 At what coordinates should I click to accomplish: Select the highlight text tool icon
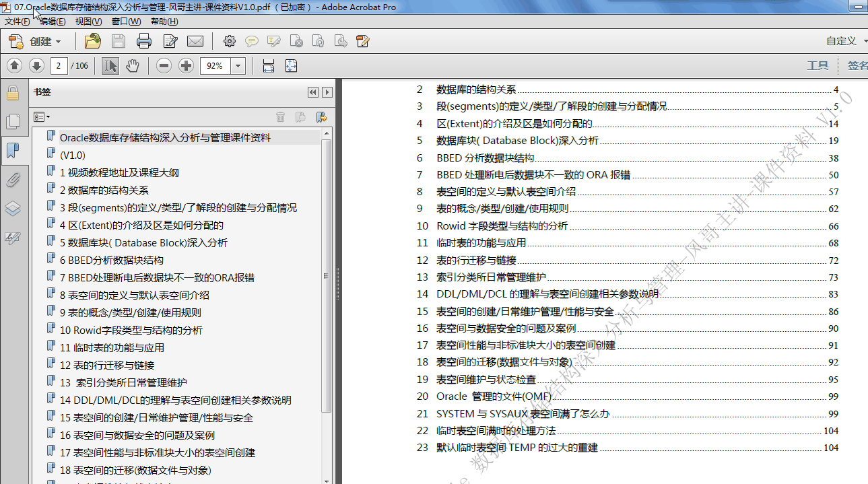pos(274,42)
